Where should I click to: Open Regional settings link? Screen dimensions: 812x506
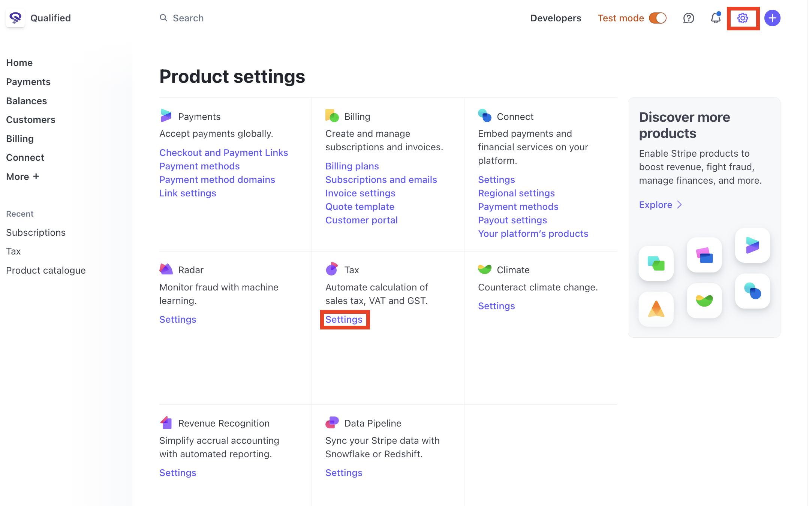coord(516,193)
